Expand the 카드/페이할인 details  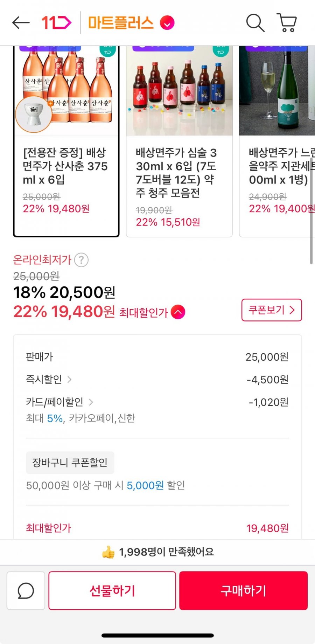91,402
